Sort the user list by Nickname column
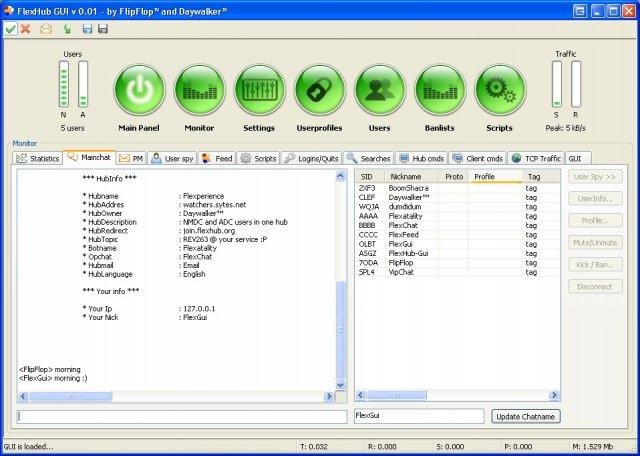 411,177
